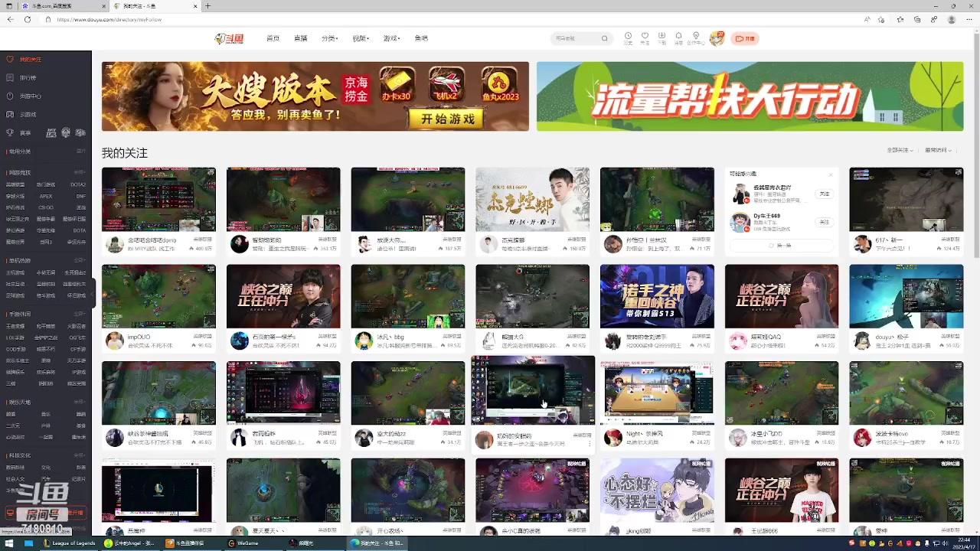Screen dimensions: 980x551
Task: Click the taskbar clock showing 22:44
Action: [x=963, y=543]
